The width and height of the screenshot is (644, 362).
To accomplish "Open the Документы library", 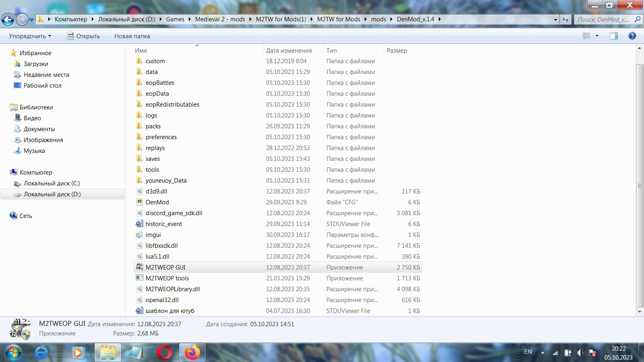I will (39, 129).
